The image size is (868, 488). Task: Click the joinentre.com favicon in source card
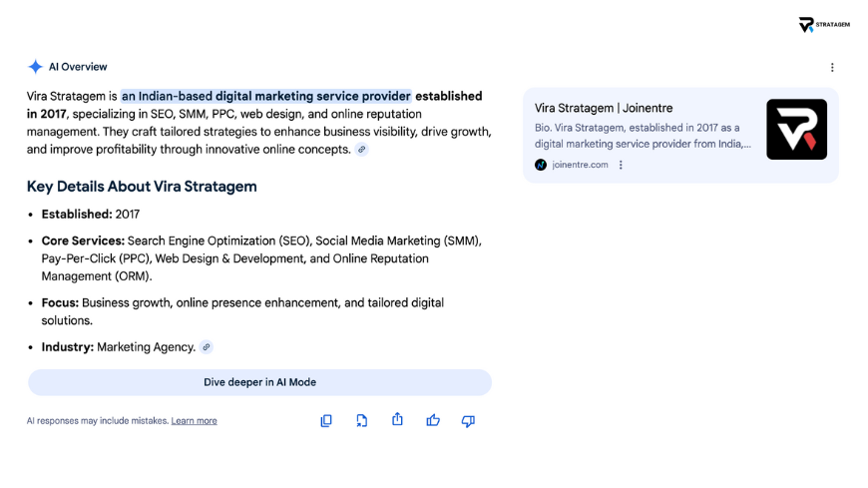click(x=541, y=165)
